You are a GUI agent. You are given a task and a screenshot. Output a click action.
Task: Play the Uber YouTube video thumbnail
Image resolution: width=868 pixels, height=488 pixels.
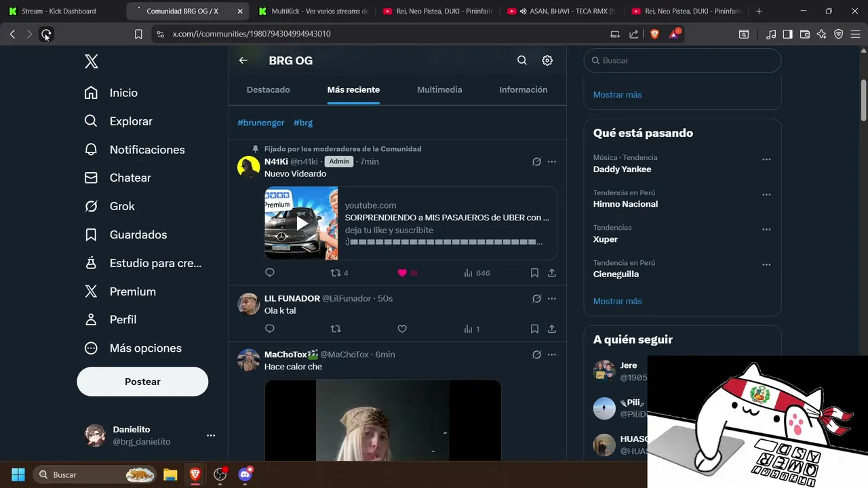tap(301, 223)
